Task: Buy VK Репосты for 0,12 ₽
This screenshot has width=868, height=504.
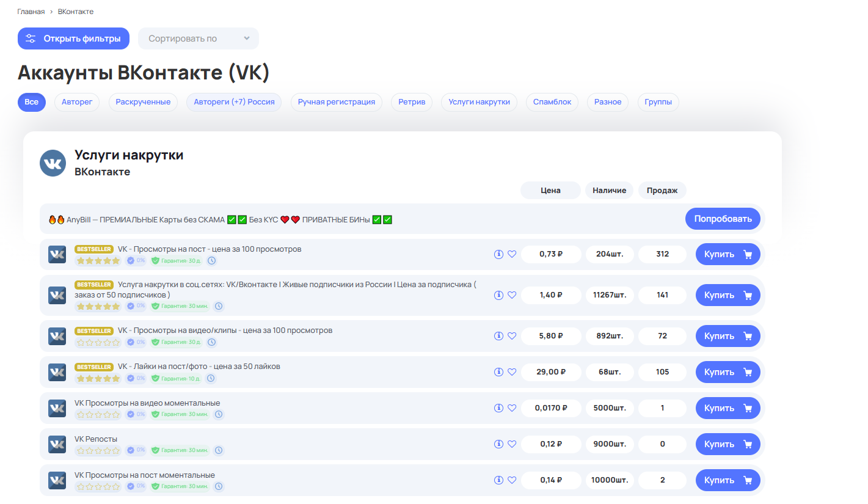Action: pos(728,444)
